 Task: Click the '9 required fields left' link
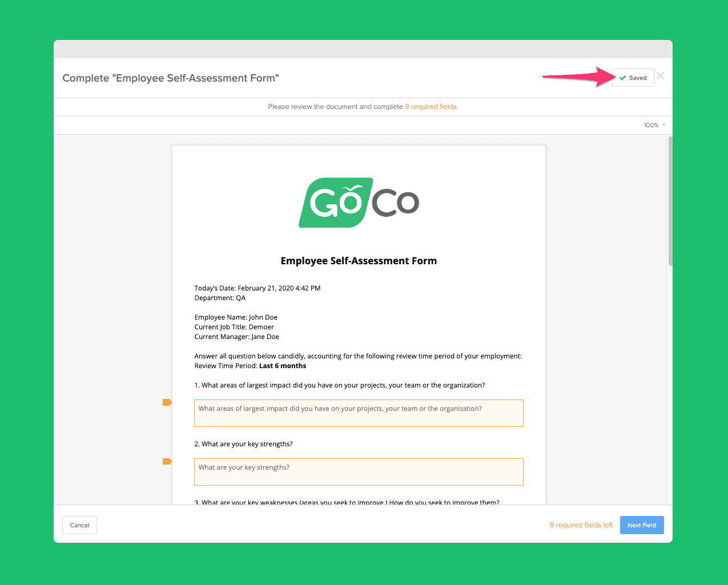point(581,525)
